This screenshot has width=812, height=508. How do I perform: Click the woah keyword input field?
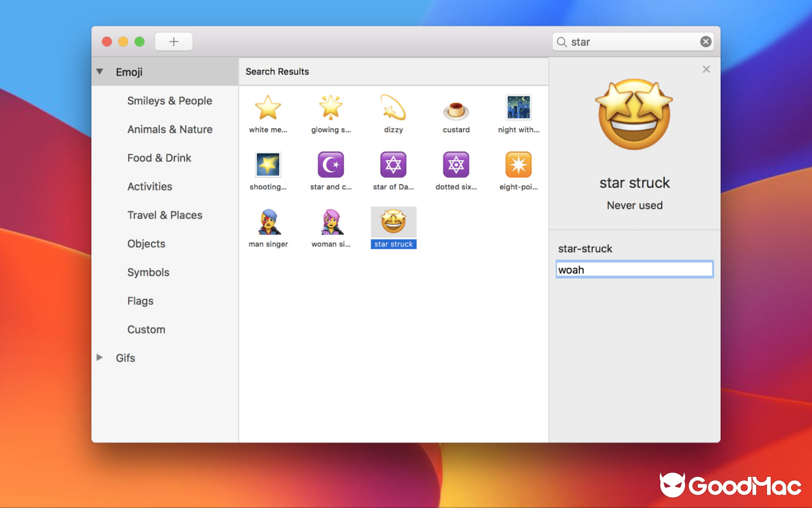pyautogui.click(x=634, y=269)
